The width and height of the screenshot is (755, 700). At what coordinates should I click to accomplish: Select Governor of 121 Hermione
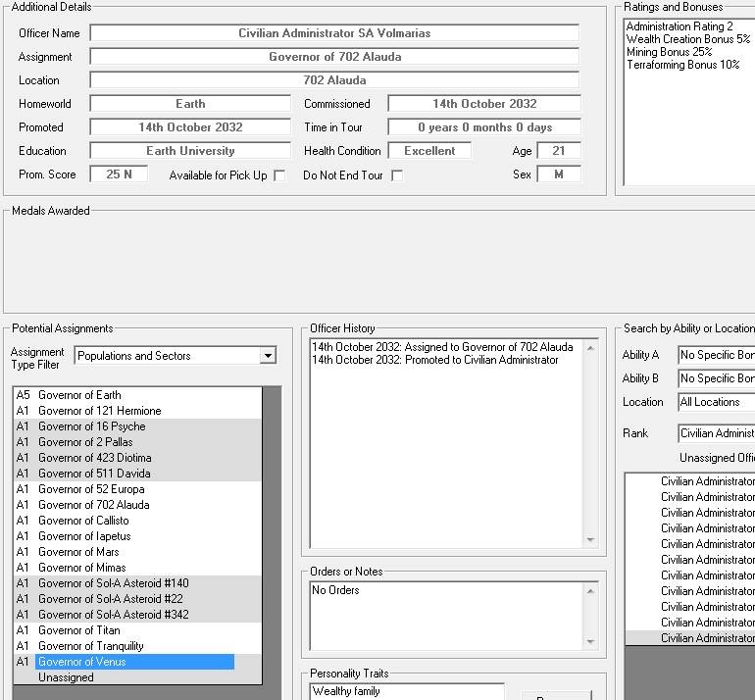(x=137, y=411)
